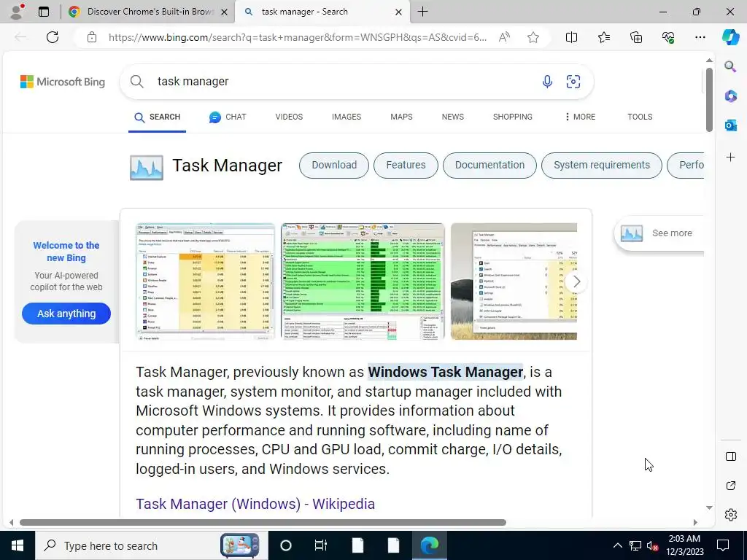
Task: Open the yellow App history screenshot thumbnail
Action: click(x=205, y=281)
